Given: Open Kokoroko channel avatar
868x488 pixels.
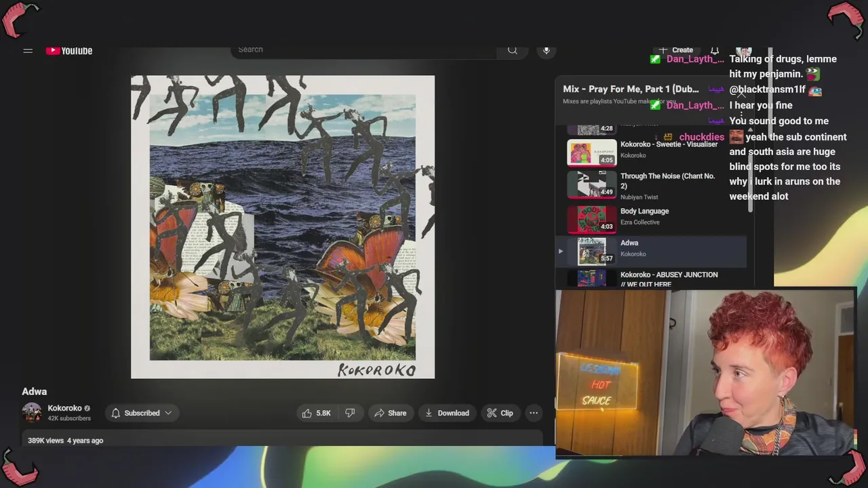Looking at the screenshot, I should [x=32, y=413].
